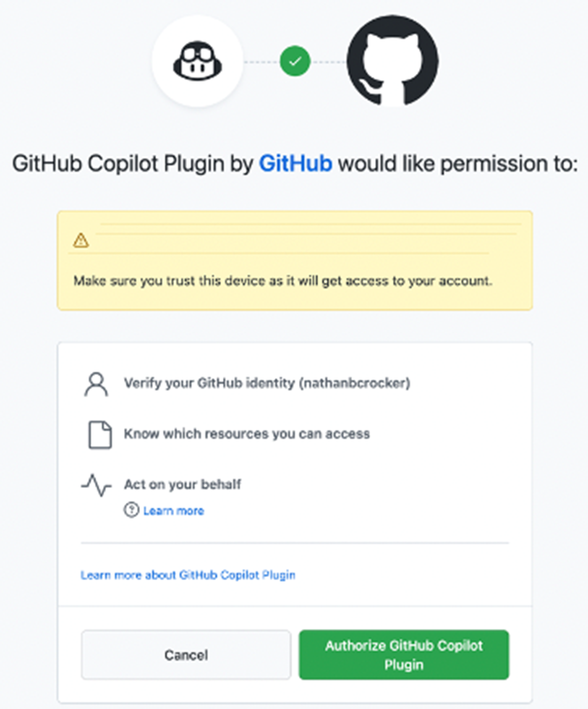Click the document icon beside Know which resources
Viewport: 588px width, 709px height.
click(99, 434)
